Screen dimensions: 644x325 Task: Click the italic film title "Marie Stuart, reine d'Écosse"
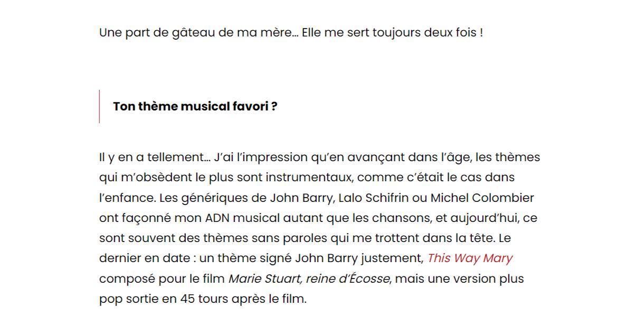[x=309, y=278]
